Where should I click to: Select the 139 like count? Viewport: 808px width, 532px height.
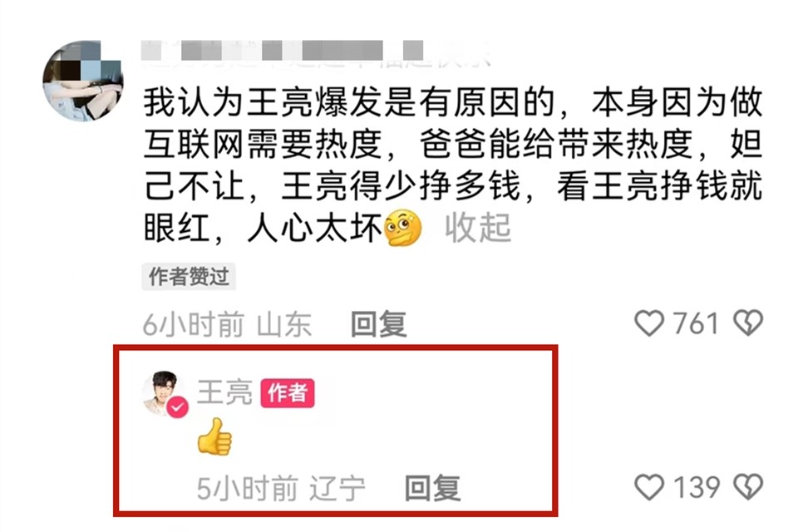697,488
